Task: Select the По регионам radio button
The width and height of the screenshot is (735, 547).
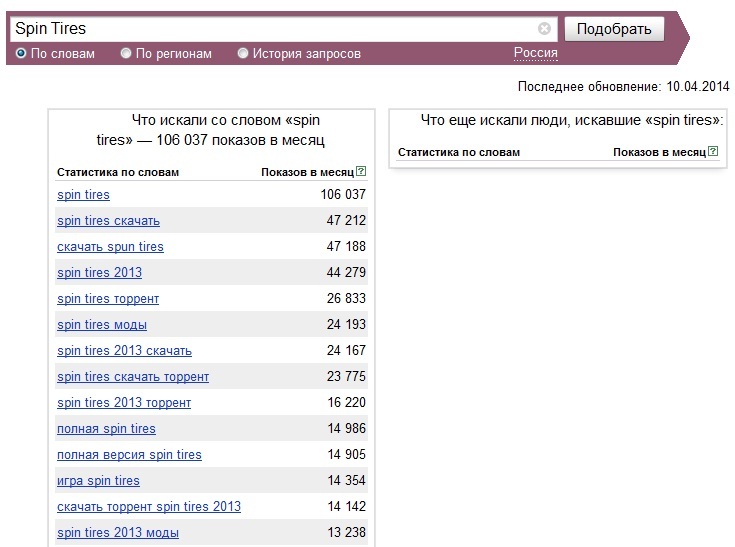Action: coord(126,53)
